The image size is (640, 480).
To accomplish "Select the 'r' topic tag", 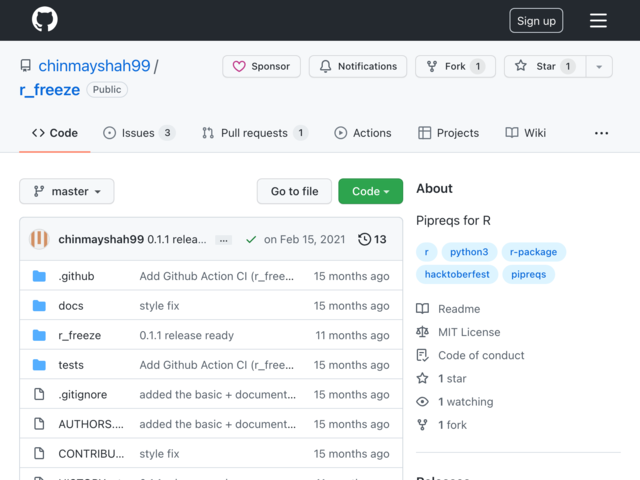I will pyautogui.click(x=427, y=252).
